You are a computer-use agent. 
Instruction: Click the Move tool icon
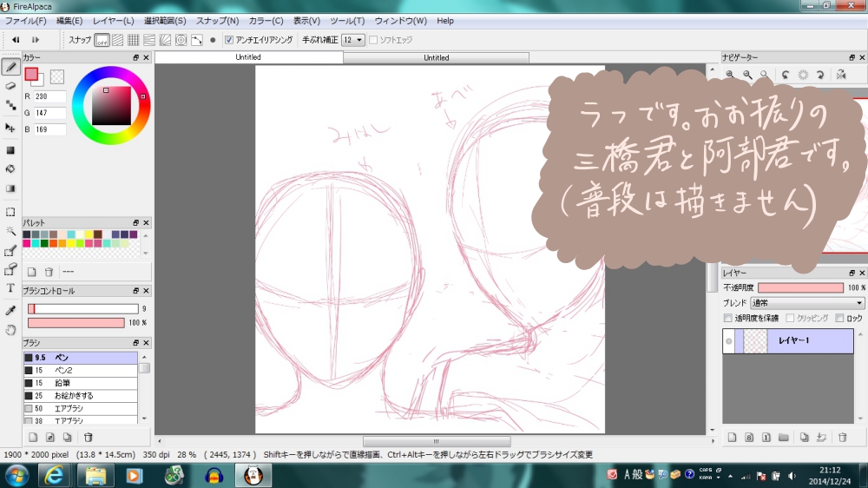[10, 128]
